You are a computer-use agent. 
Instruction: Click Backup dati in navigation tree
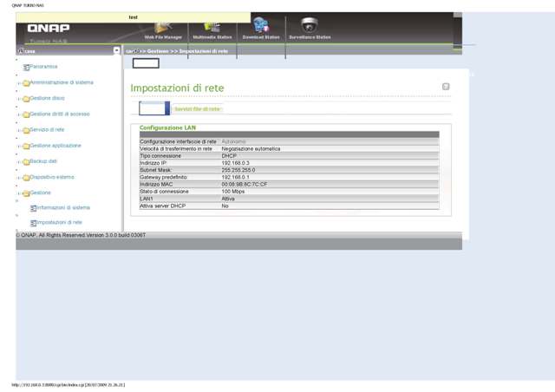click(43, 161)
